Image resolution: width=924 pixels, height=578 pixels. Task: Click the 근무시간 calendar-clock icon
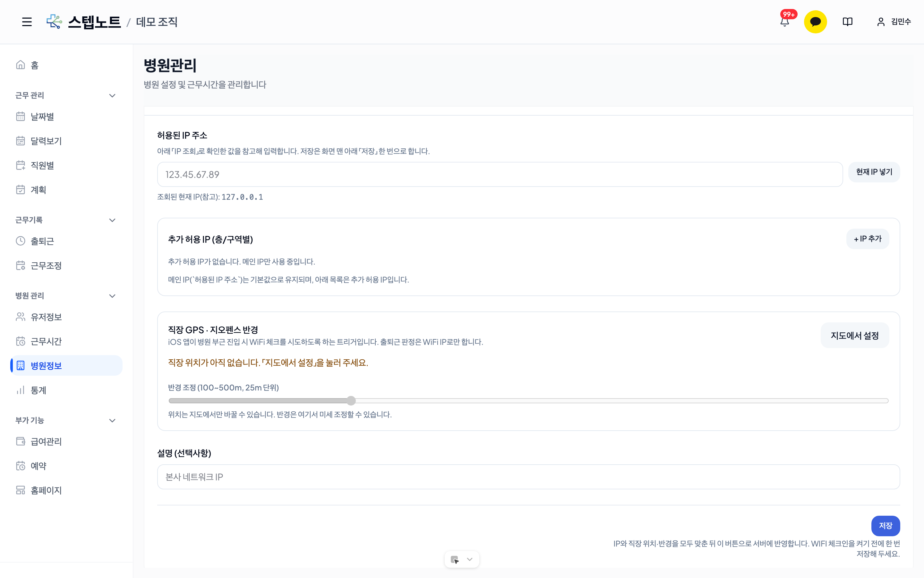click(21, 341)
